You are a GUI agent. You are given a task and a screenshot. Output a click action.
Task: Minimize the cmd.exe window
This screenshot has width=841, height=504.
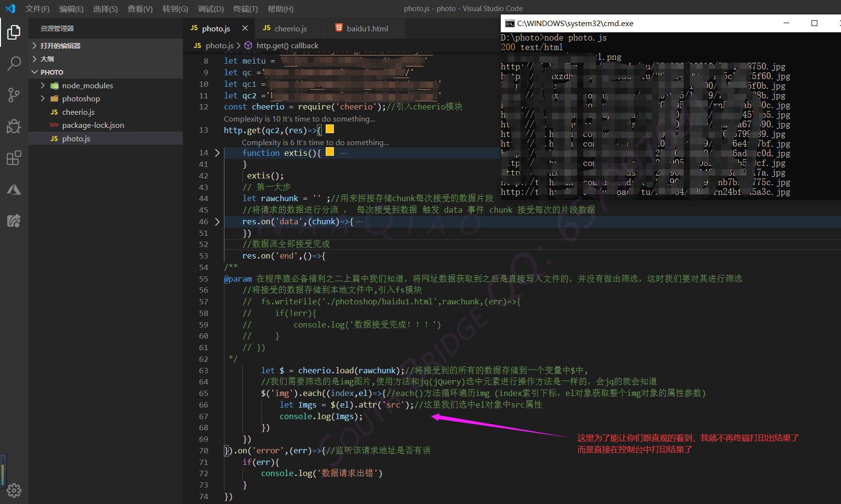[x=786, y=23]
